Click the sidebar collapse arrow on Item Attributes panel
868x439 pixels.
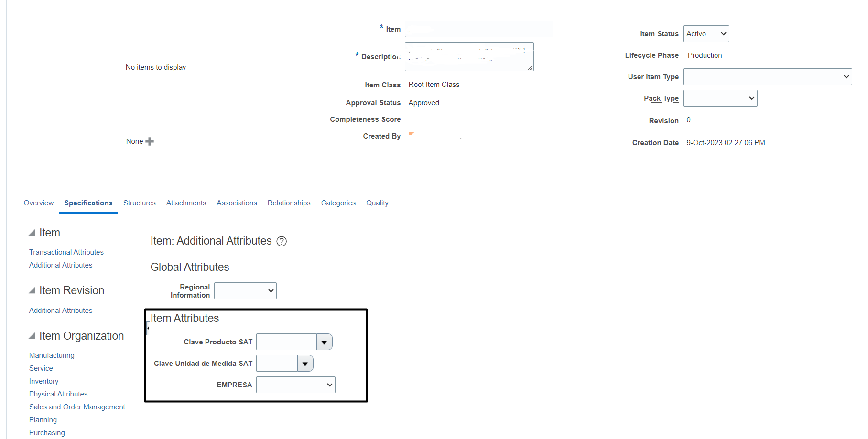click(x=148, y=328)
